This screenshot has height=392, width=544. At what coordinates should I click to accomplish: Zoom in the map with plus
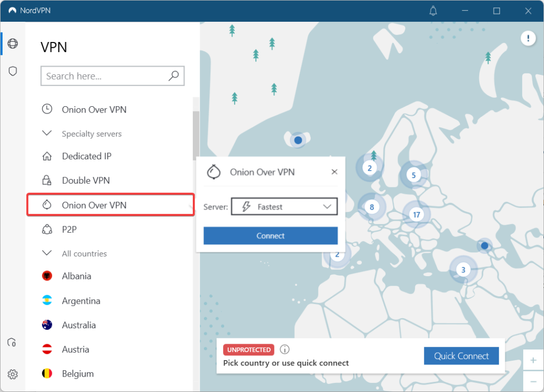(x=533, y=360)
